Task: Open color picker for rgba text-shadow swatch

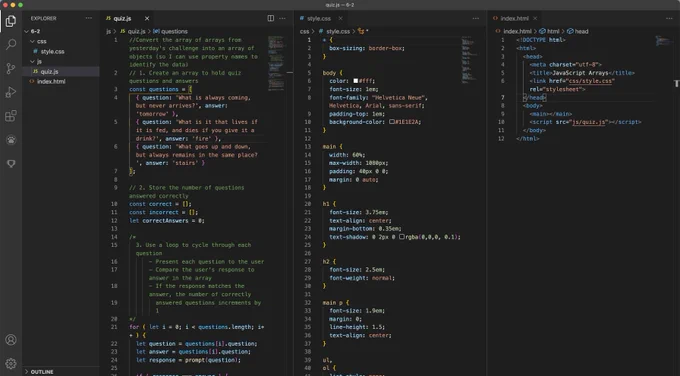Action: point(402,237)
